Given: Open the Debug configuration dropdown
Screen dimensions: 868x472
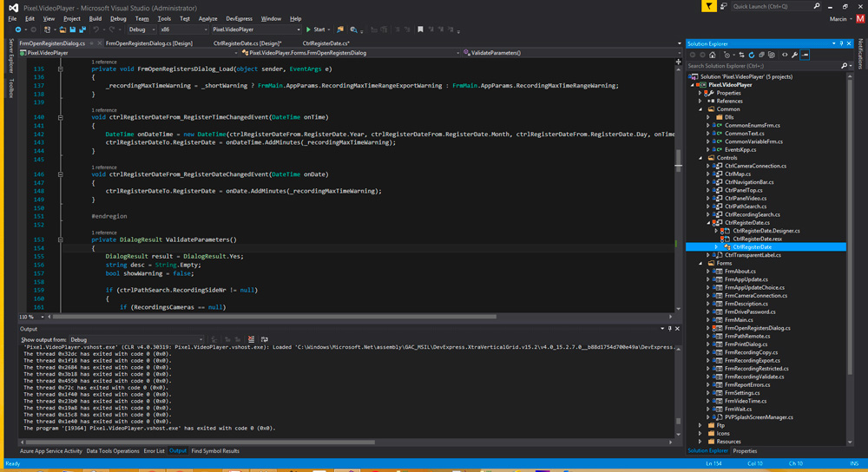Looking at the screenshot, I should (141, 29).
